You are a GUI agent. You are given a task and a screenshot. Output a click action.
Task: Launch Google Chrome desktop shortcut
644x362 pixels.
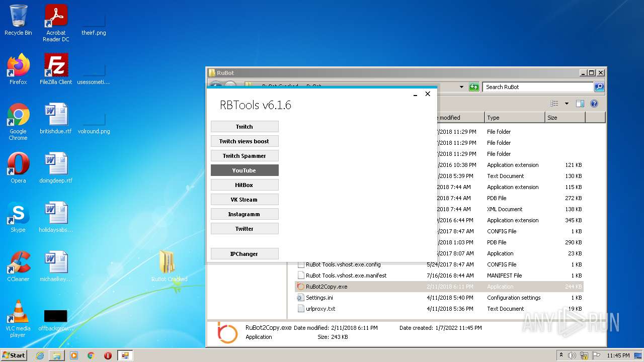coord(18,121)
